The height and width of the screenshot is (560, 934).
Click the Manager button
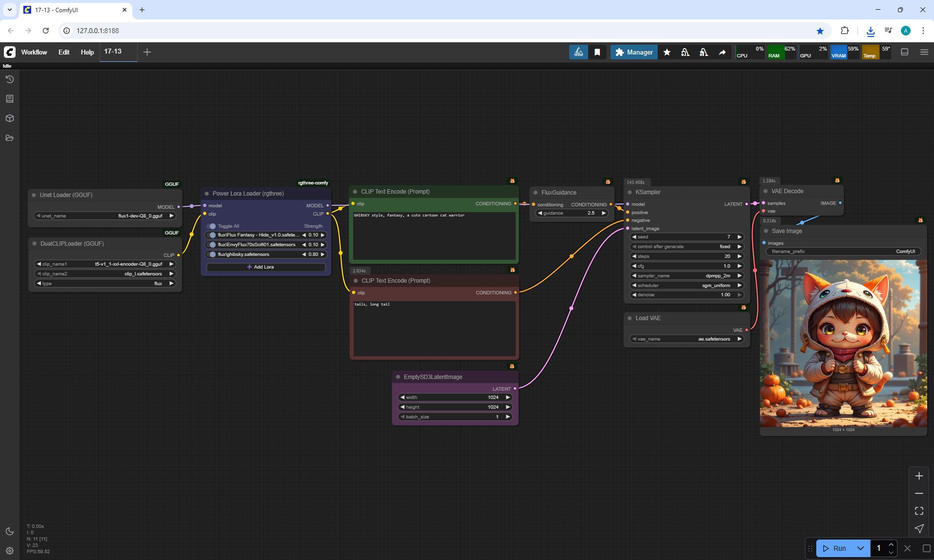(634, 52)
